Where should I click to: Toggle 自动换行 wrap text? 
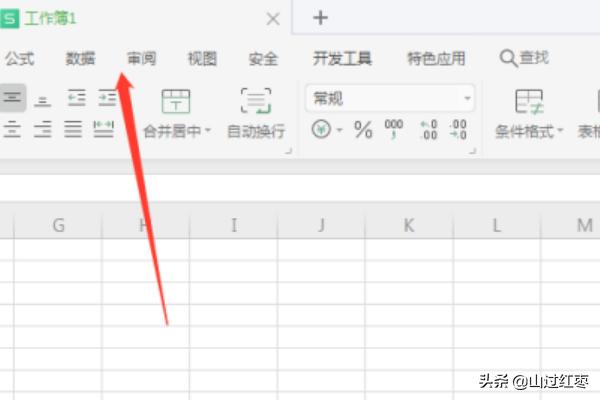pyautogui.click(x=256, y=113)
